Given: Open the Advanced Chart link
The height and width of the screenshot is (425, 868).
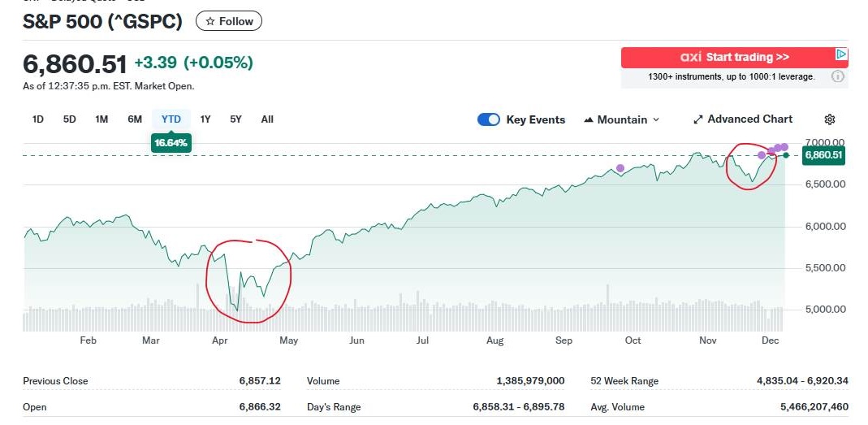Looking at the screenshot, I should [749, 119].
